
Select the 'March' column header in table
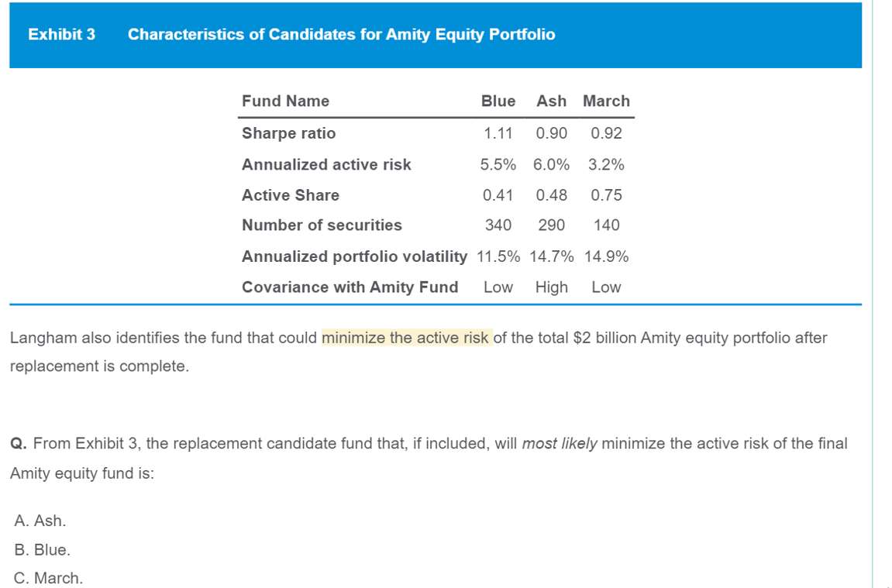[x=606, y=101]
